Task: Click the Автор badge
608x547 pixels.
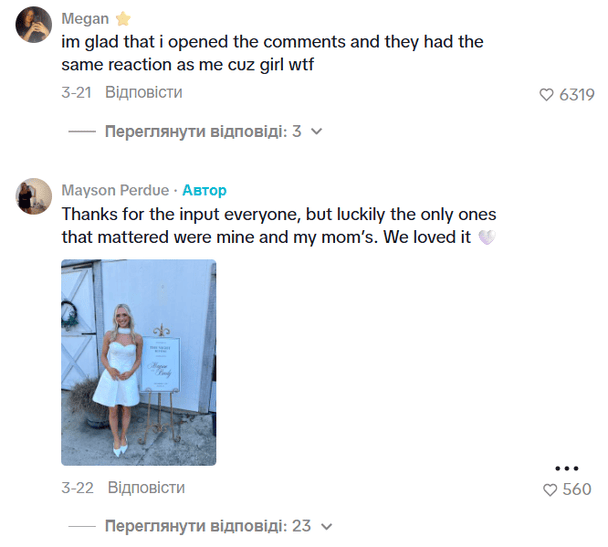Action: pos(204,190)
